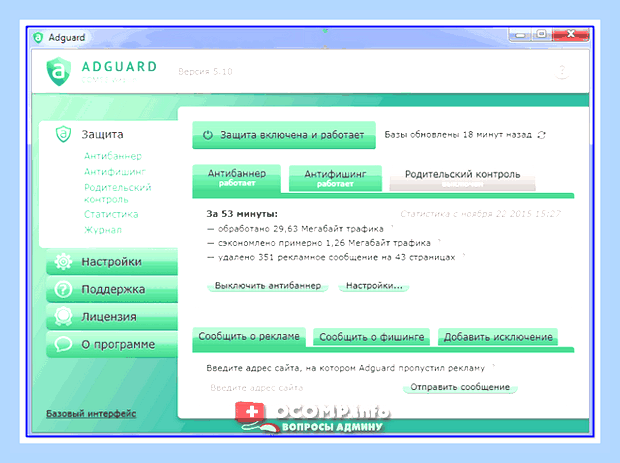Maximize the Adguard window
This screenshot has width=620, height=463.
[x=541, y=35]
